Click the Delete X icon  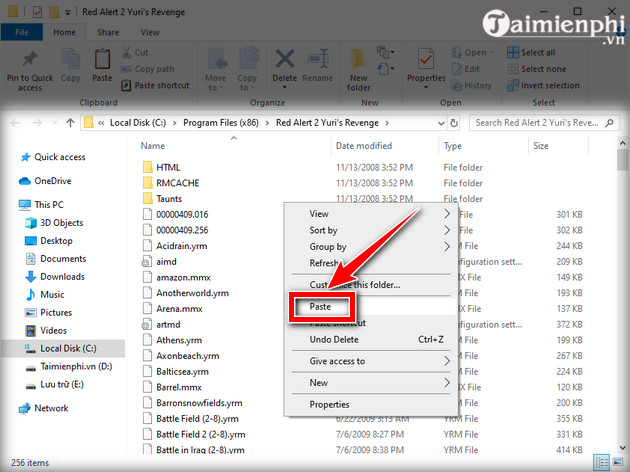coord(285,59)
